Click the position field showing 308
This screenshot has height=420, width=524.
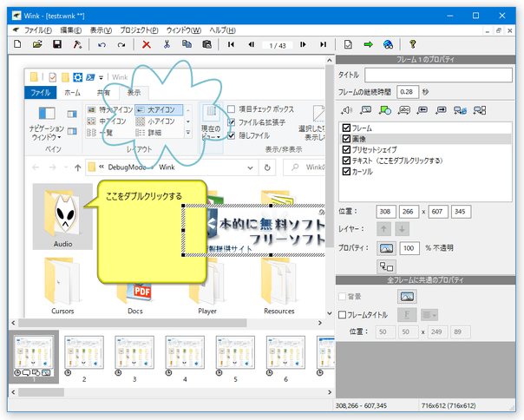click(x=386, y=212)
